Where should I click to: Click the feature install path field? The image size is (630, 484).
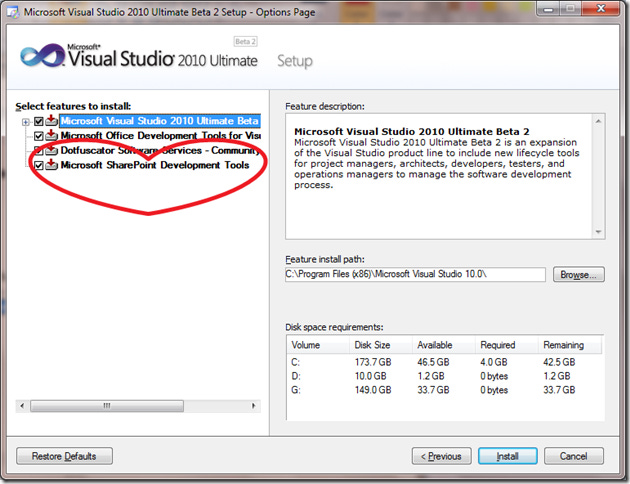[x=415, y=274]
